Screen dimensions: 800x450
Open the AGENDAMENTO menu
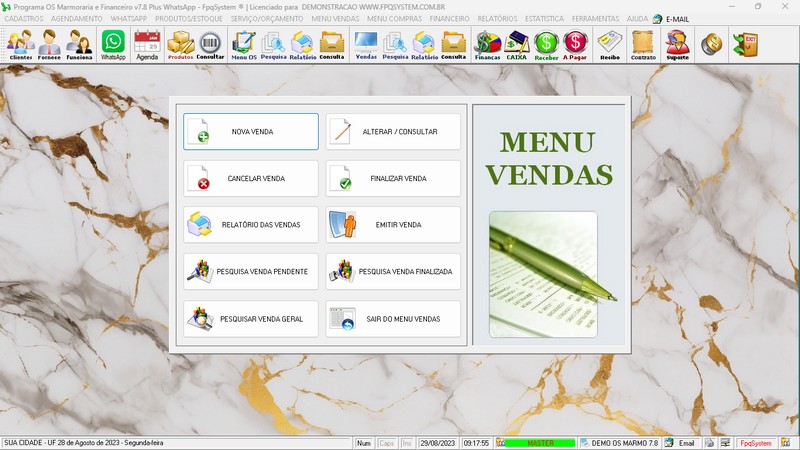pyautogui.click(x=77, y=19)
